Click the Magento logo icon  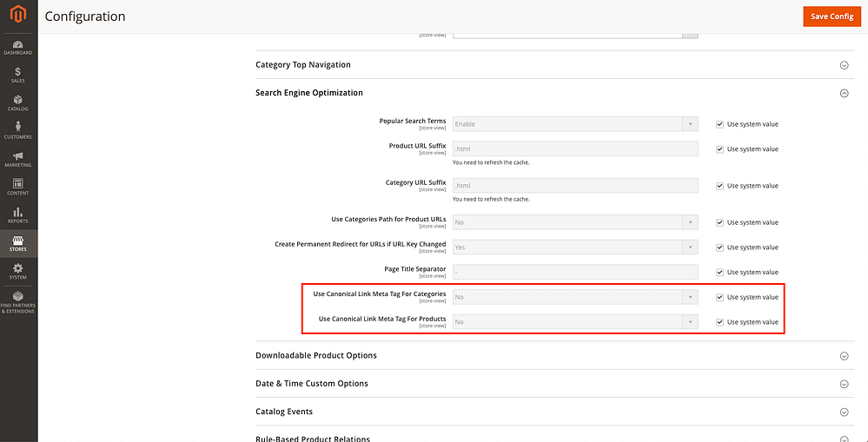[x=18, y=16]
